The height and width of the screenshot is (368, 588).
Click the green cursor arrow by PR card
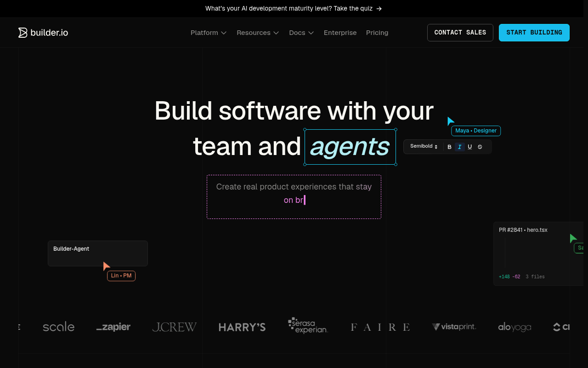pyautogui.click(x=573, y=238)
